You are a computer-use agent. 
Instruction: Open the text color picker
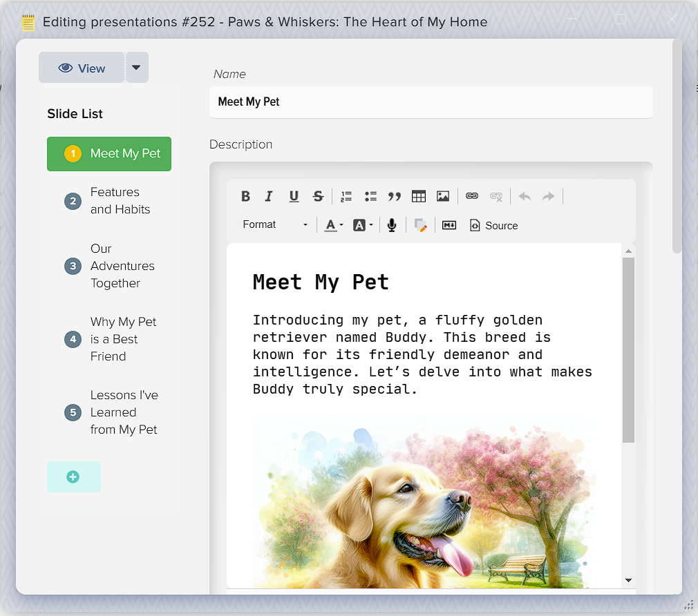(x=334, y=225)
